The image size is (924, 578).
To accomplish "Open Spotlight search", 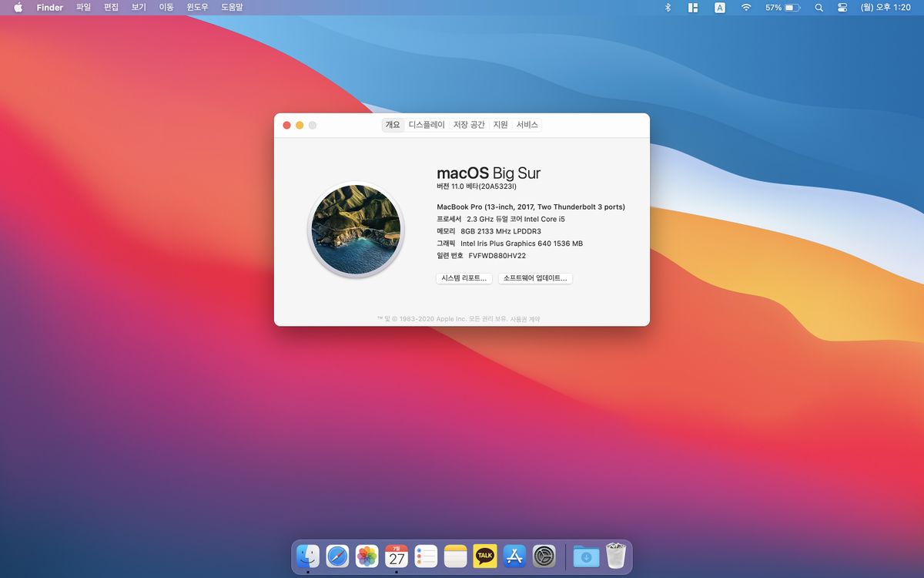I will point(819,7).
